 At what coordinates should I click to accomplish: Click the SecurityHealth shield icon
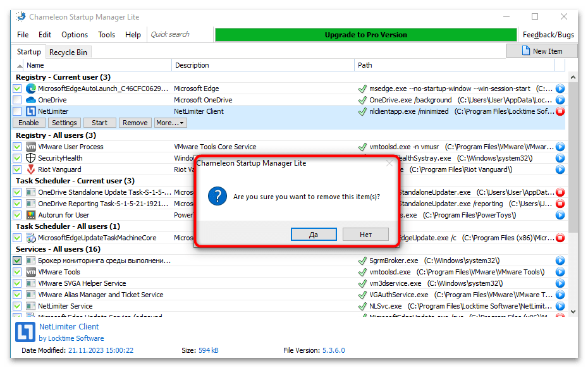[x=30, y=158]
